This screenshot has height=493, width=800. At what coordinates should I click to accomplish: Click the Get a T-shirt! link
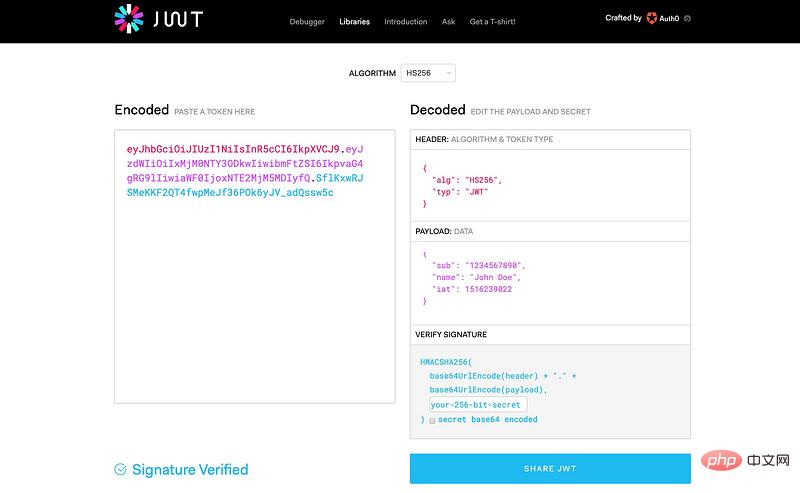pos(493,21)
